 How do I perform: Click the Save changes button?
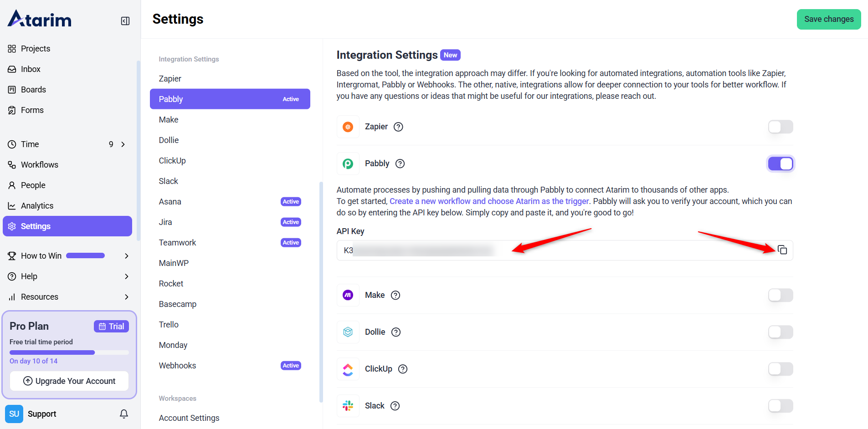point(828,19)
